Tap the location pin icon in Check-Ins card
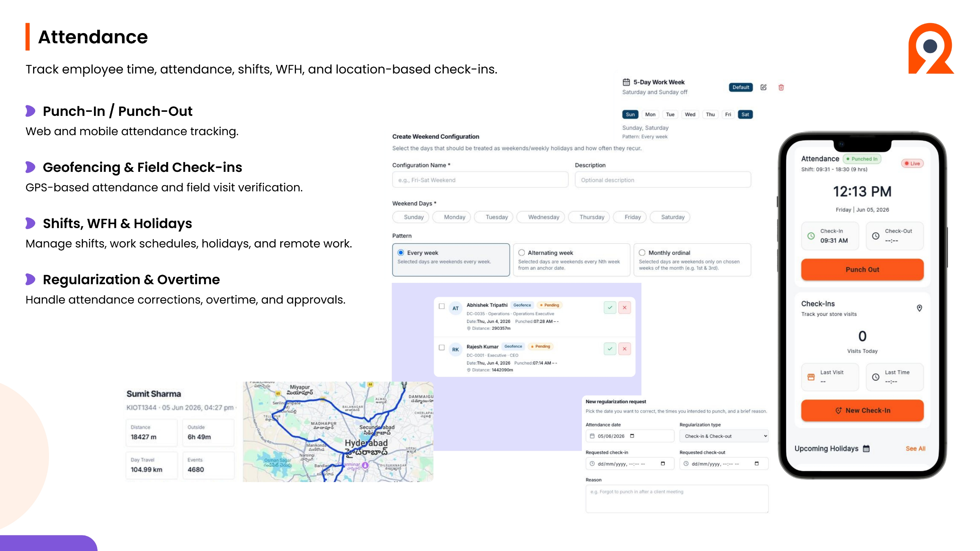The height and width of the screenshot is (551, 980). click(x=919, y=308)
